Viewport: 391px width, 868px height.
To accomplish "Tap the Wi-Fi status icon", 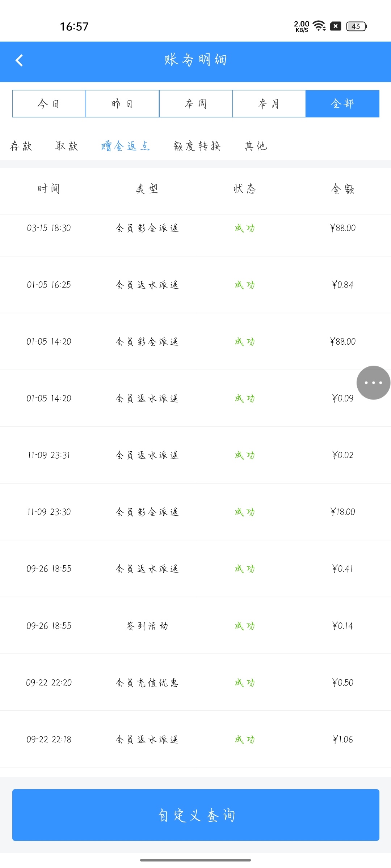I will pos(319,26).
